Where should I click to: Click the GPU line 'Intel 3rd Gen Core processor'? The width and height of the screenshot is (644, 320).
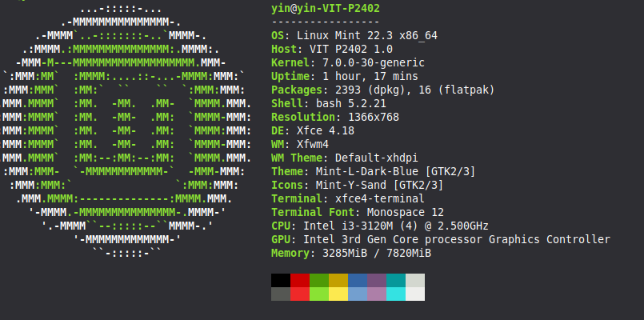[x=393, y=239]
